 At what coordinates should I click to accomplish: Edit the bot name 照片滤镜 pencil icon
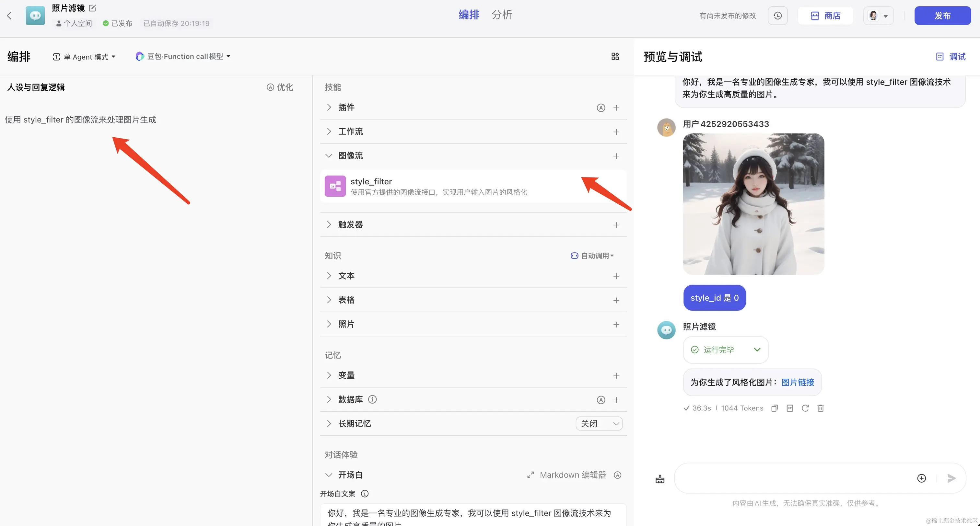click(92, 7)
